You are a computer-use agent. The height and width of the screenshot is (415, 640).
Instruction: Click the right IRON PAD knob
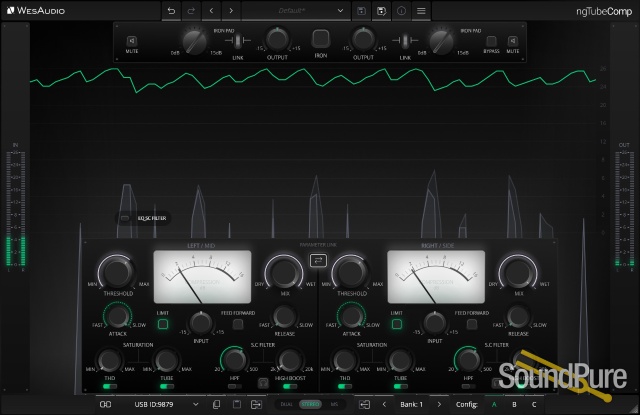coord(441,42)
